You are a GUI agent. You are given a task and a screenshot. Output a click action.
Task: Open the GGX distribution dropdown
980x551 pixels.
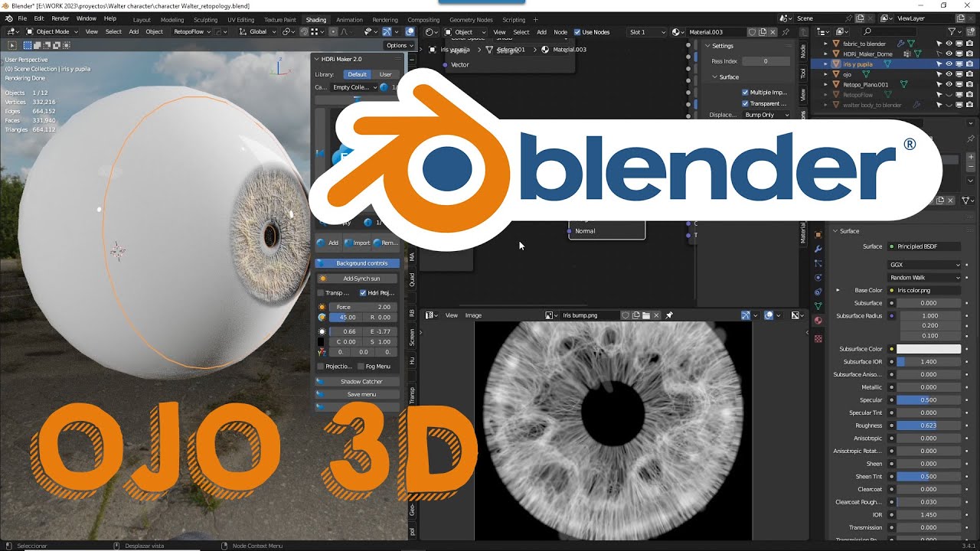[x=924, y=265]
